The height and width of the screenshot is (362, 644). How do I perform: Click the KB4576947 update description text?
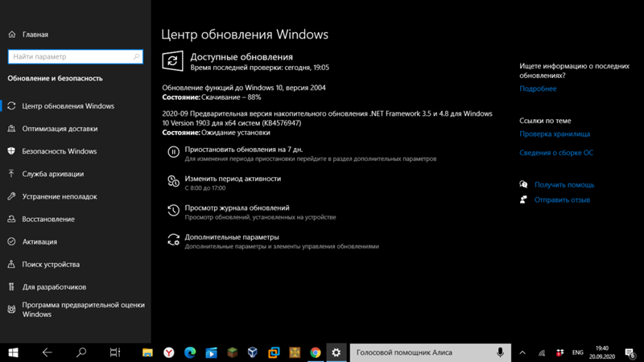pos(327,118)
